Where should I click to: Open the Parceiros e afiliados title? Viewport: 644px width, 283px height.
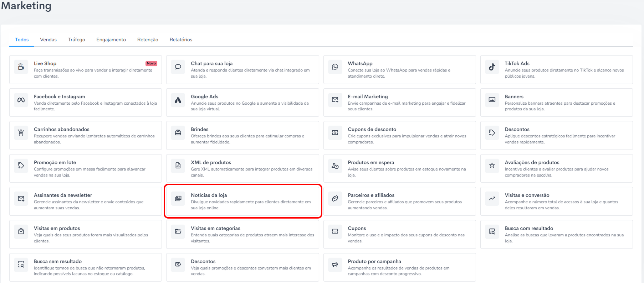tap(371, 195)
